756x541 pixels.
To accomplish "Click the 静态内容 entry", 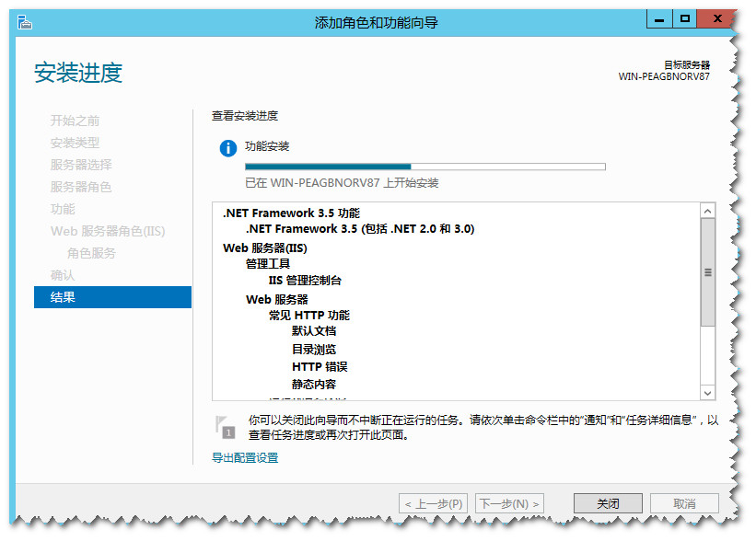I will point(314,384).
